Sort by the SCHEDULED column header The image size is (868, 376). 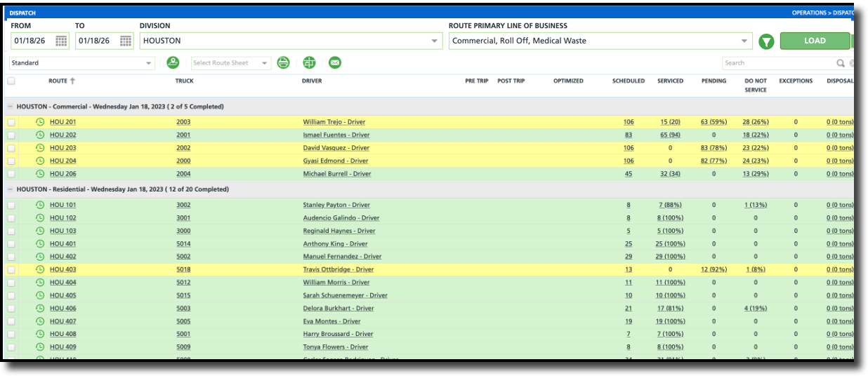(x=629, y=81)
